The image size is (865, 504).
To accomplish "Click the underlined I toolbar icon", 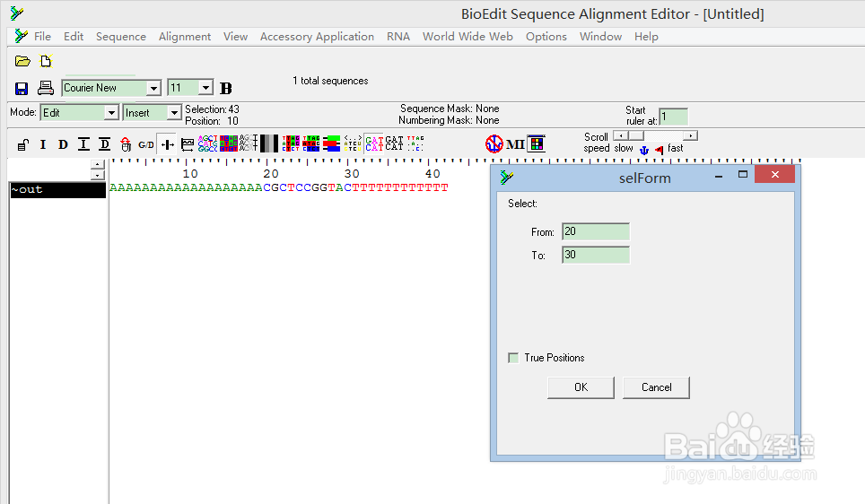I will 83,144.
